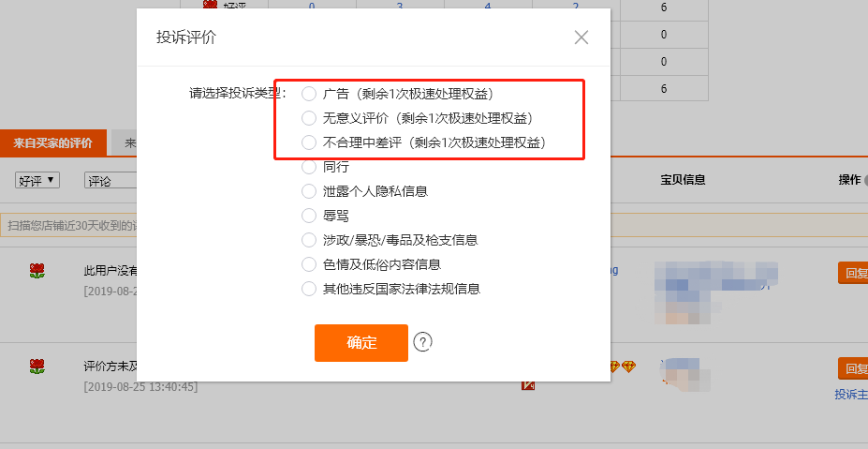Choose the 不合理中差评 radio option
This screenshot has height=449, width=868.
(308, 142)
